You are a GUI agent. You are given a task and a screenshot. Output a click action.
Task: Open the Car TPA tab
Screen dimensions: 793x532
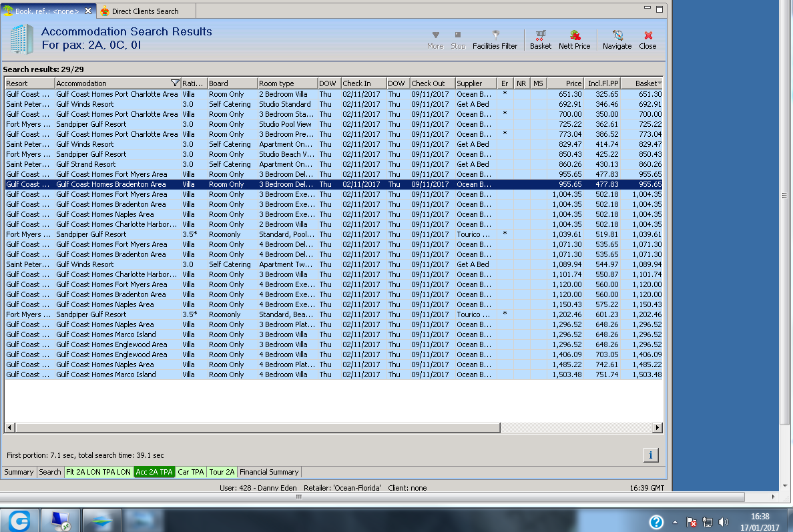click(191, 472)
